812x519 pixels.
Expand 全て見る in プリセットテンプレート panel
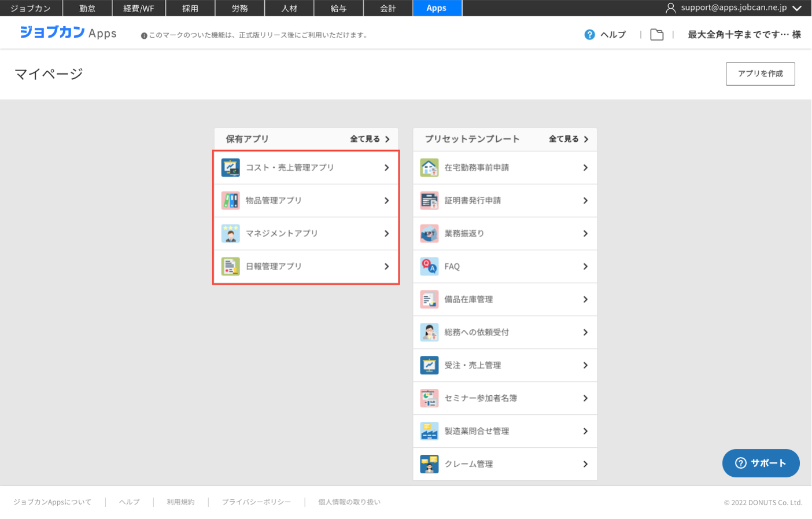click(x=569, y=139)
